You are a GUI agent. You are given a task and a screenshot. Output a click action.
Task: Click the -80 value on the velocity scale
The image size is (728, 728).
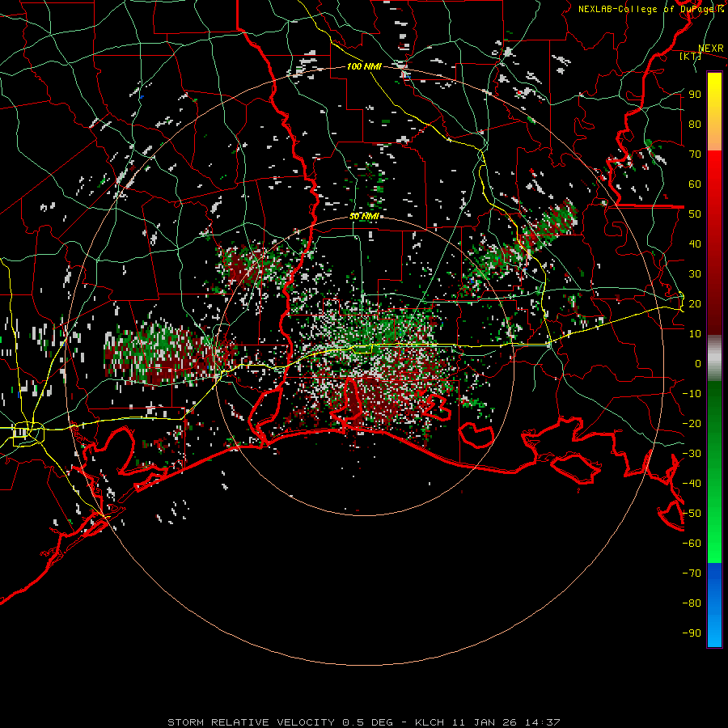pos(692,603)
